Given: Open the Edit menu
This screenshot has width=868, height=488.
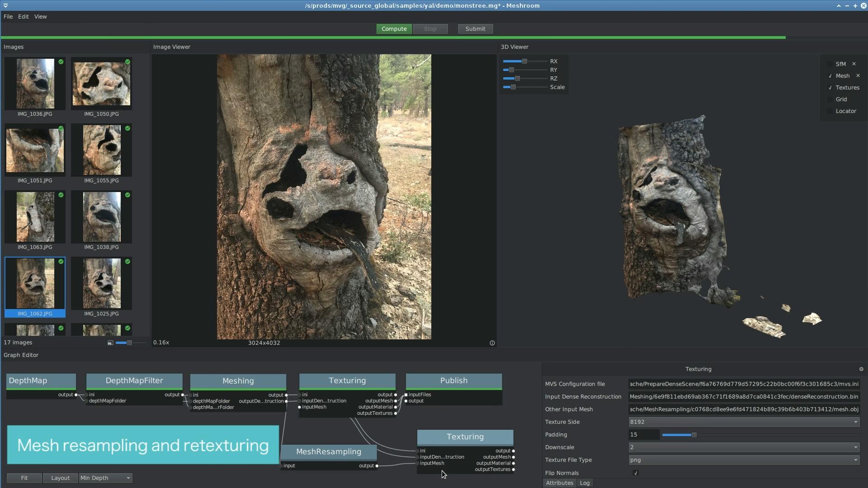Looking at the screenshot, I should [x=24, y=17].
